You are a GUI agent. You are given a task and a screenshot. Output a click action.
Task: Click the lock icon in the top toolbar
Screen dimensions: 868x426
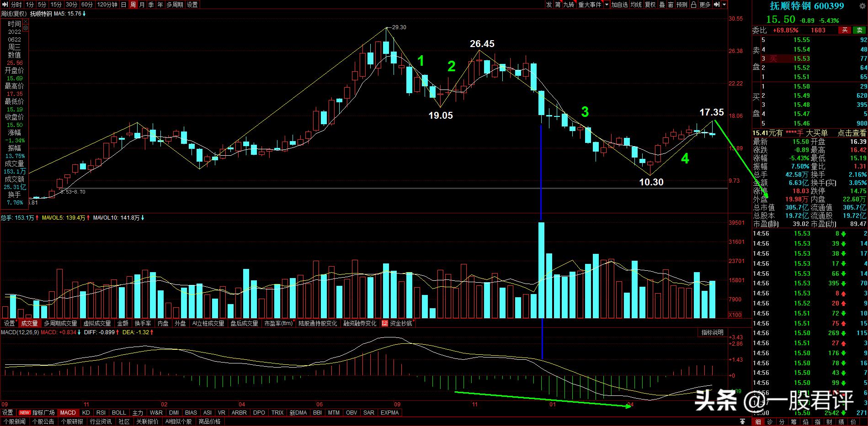pos(693,5)
